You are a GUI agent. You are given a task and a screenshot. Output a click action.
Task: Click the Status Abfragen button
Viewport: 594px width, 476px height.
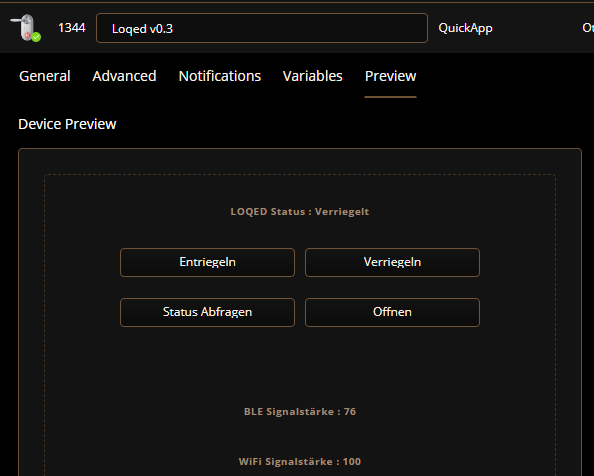(x=207, y=312)
